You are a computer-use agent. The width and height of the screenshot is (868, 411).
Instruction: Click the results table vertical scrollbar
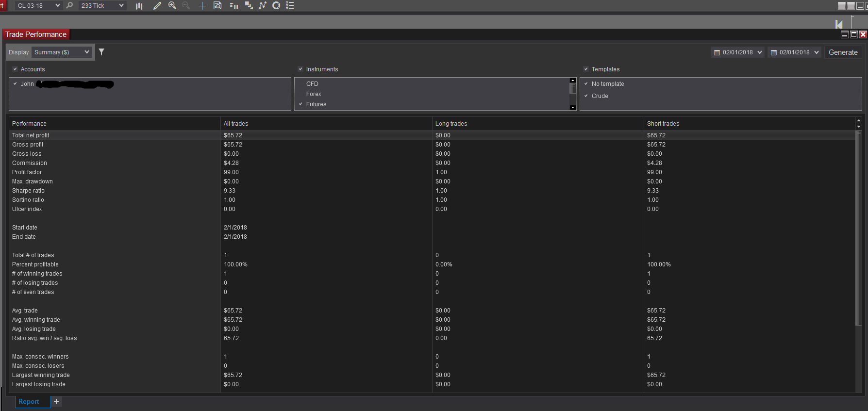click(858, 228)
